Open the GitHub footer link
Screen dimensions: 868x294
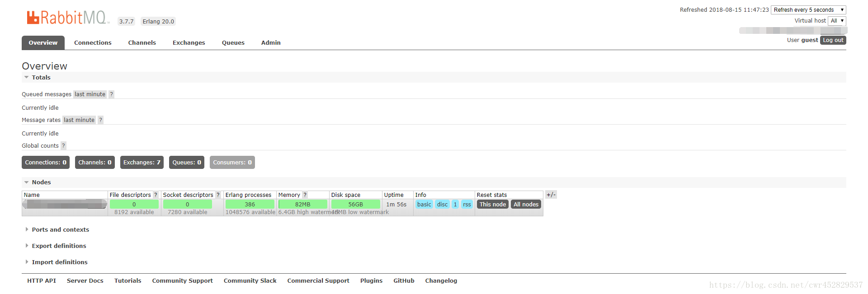click(x=404, y=281)
